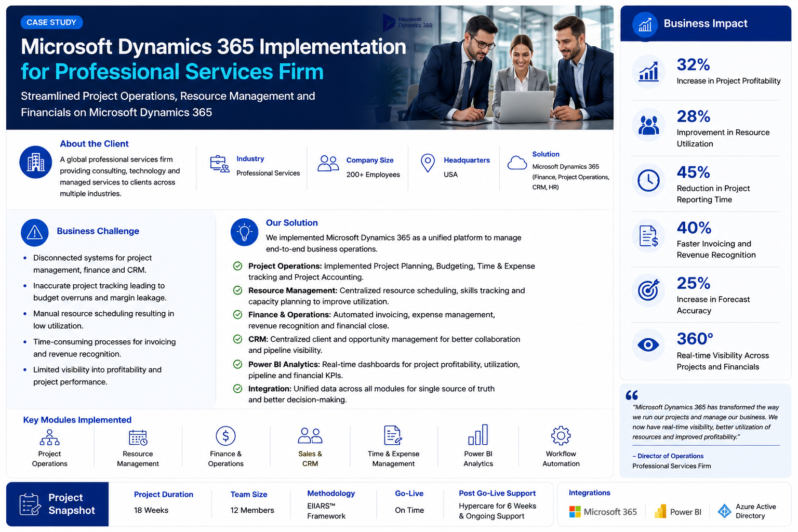Click the quotation mark icon above the testimonial
Viewport: 798px width, 532px height.
click(x=632, y=395)
